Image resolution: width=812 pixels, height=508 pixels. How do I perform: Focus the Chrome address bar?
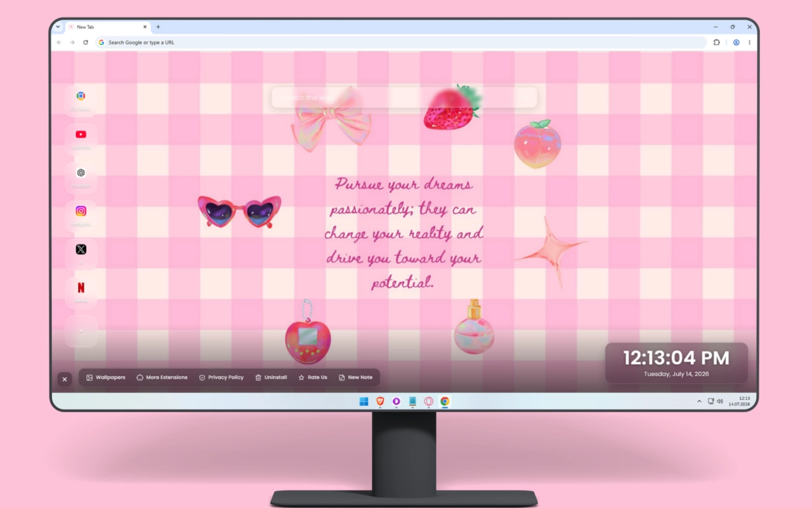click(x=401, y=43)
